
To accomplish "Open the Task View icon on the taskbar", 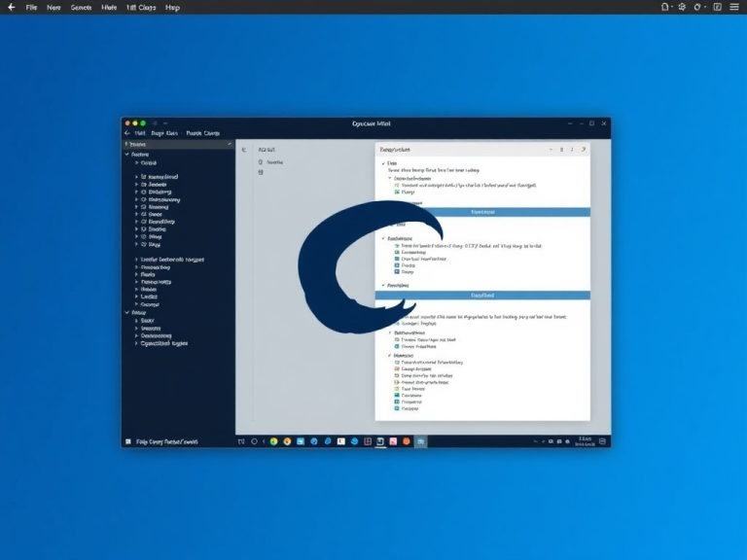I will coord(241,441).
